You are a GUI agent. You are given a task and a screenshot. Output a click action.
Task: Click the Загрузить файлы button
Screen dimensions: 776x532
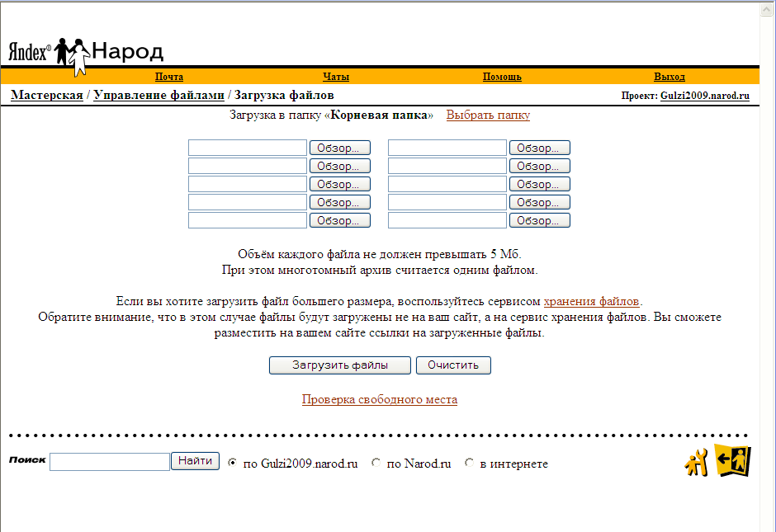coord(340,365)
